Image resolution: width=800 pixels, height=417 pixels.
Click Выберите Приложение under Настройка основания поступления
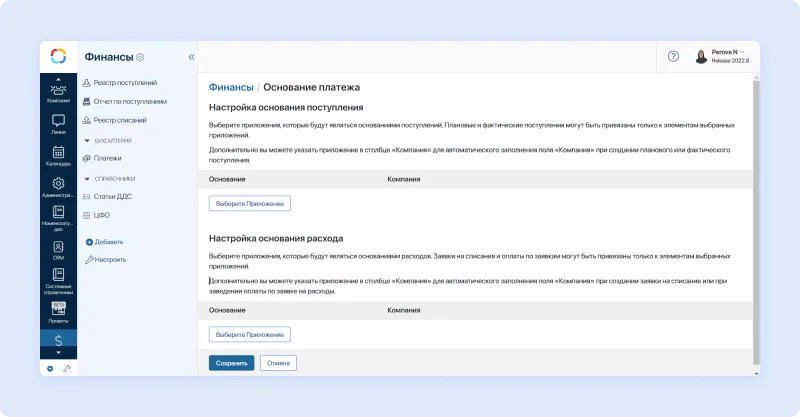pyautogui.click(x=249, y=204)
